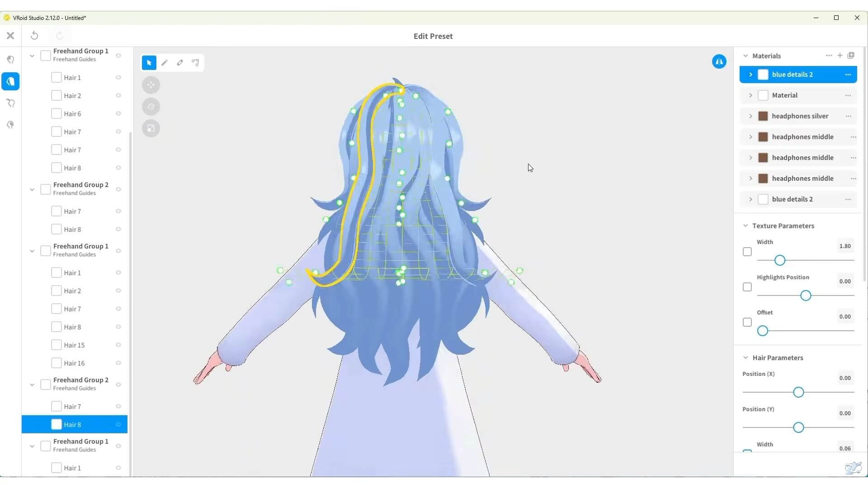Adjust the Position (X) slider handle

pyautogui.click(x=798, y=392)
